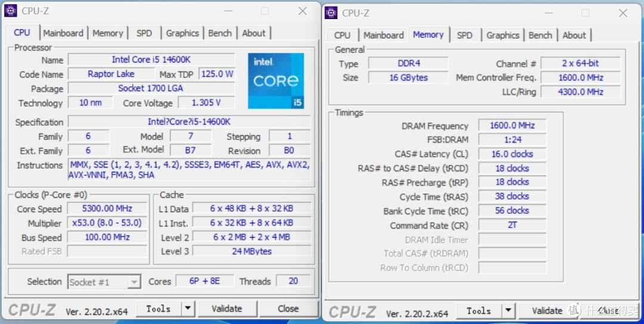Click Validate in the right CPU-Z window

[x=547, y=311]
